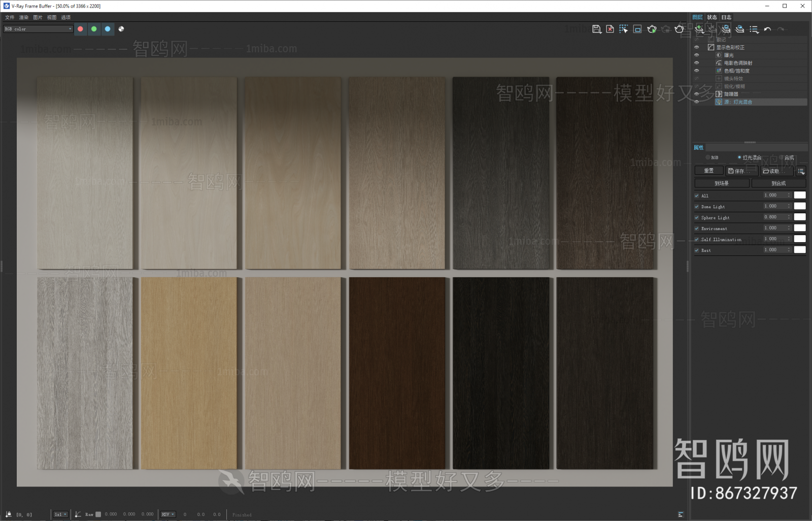Open the RGB color channel dropdown
The image size is (812, 521).
click(38, 29)
